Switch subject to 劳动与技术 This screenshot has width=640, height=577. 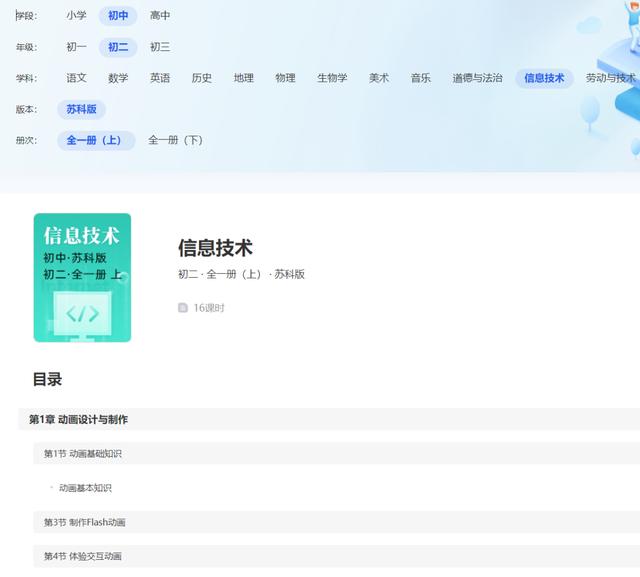(611, 78)
